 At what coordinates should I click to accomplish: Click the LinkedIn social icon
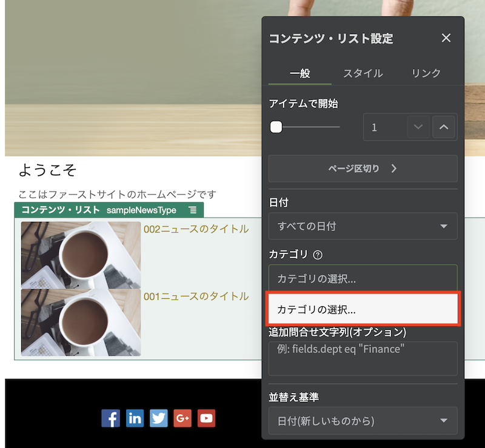(x=135, y=418)
